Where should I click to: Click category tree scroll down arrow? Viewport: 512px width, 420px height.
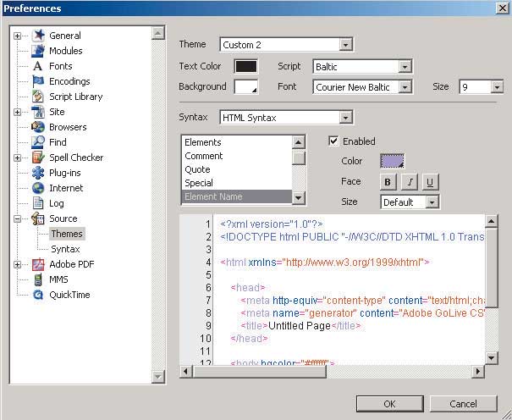[157, 376]
